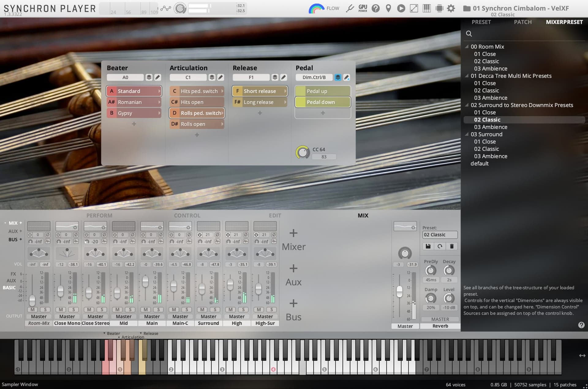The image size is (588, 389).
Task: Click the Pedal dimension pencil icon
Action: point(346,77)
